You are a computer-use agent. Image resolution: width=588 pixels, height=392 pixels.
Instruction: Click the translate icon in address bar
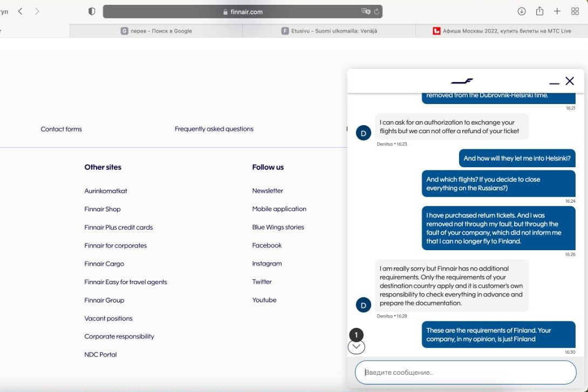click(366, 11)
